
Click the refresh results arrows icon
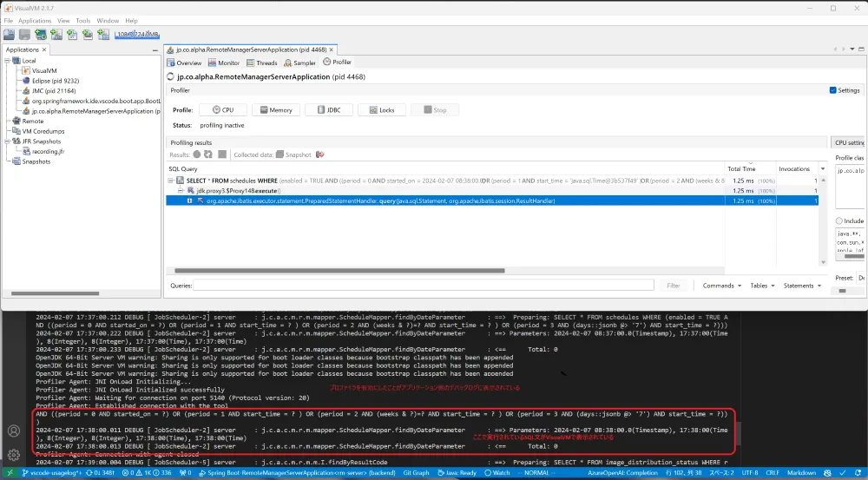pos(208,155)
